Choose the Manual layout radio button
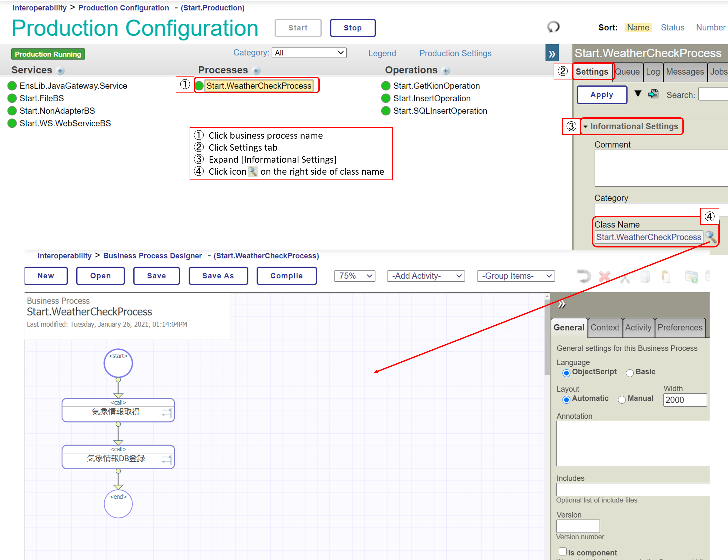 [621, 399]
